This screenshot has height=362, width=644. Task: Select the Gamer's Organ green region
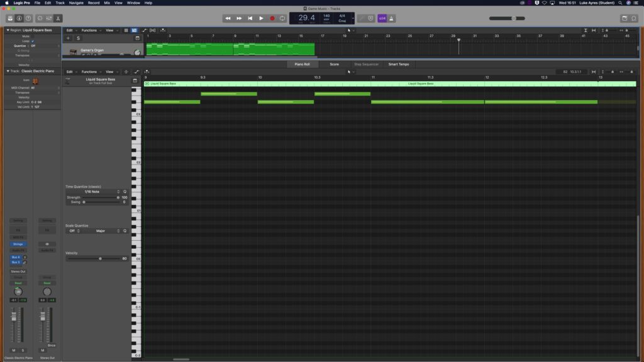click(x=230, y=49)
